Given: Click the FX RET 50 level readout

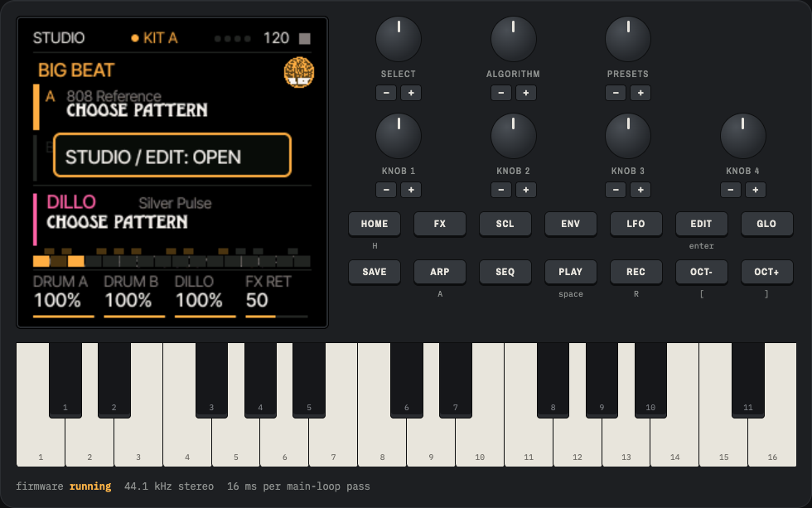Looking at the screenshot, I should [277, 296].
